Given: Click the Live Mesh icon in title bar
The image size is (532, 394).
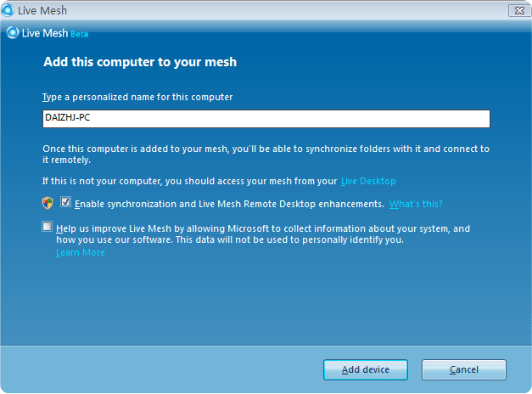Looking at the screenshot, I should coord(8,10).
